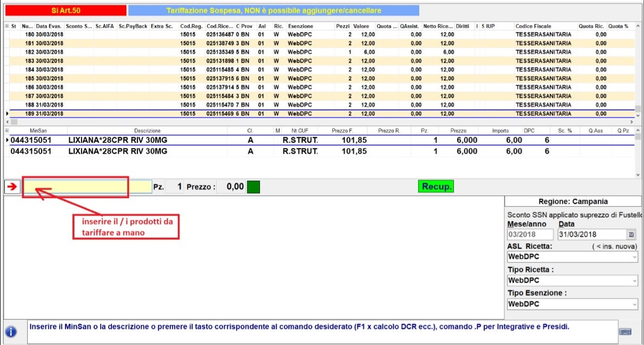Click the blue info icon
Screen dimensions: 644x345
(x=11, y=331)
